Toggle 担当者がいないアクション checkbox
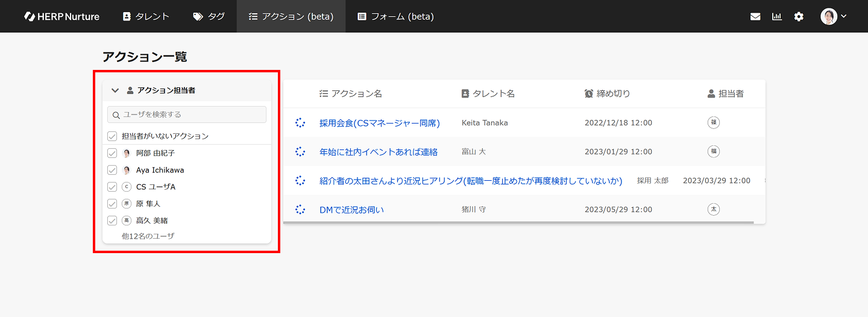Screen dimensions: 868x317 (112, 136)
